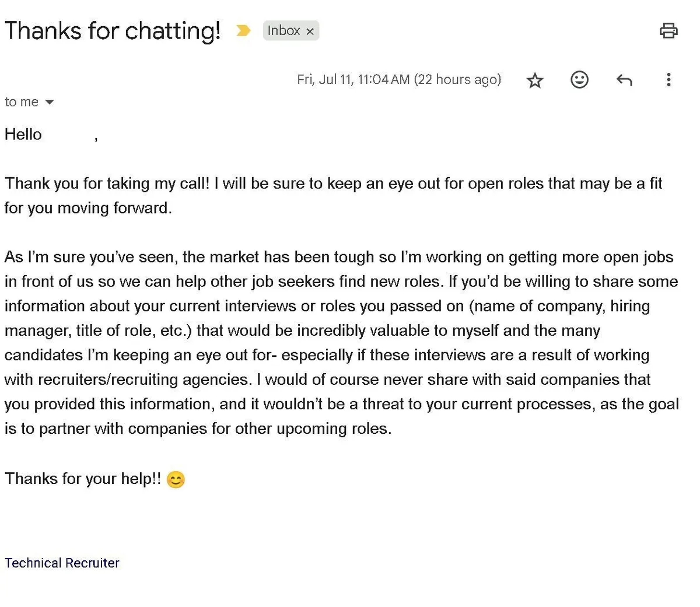The width and height of the screenshot is (700, 607).
Task: Reply using the curved arrow icon
Action: click(624, 80)
